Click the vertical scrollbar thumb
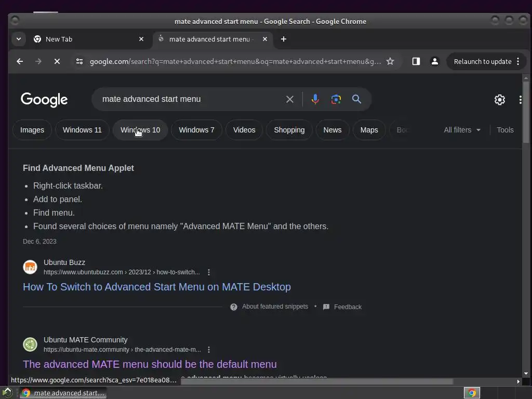Image resolution: width=532 pixels, height=399 pixels. (x=526, y=112)
